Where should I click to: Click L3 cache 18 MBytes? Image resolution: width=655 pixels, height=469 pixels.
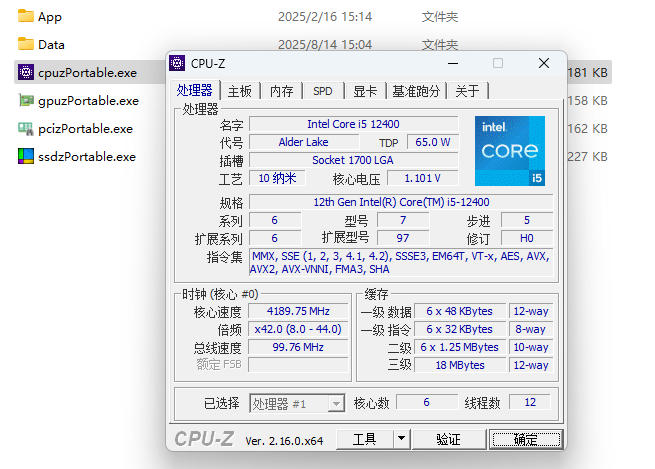(460, 365)
